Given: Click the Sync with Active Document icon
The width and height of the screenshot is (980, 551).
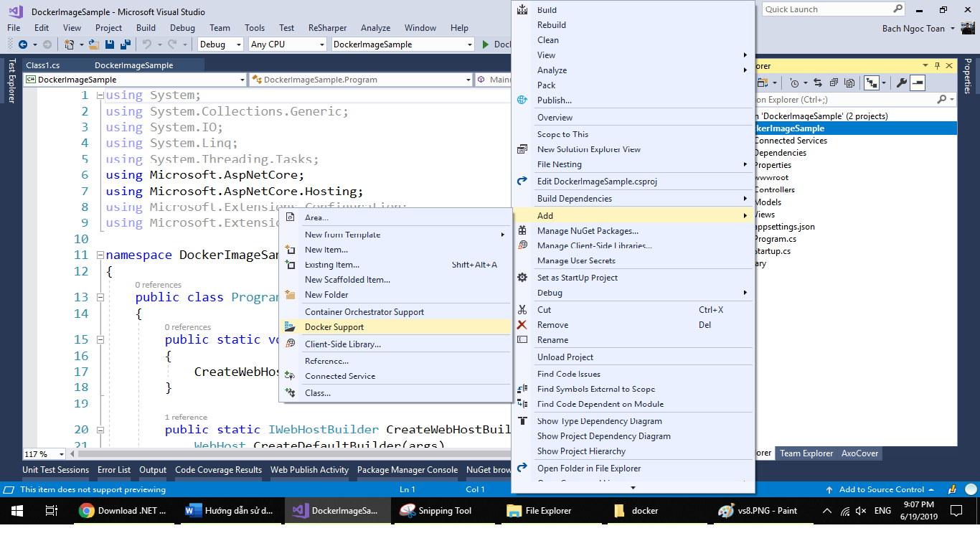Looking at the screenshot, I should 817,83.
